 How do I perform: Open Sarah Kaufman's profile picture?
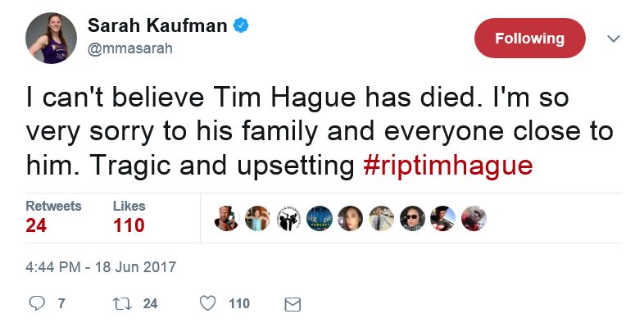(x=52, y=37)
